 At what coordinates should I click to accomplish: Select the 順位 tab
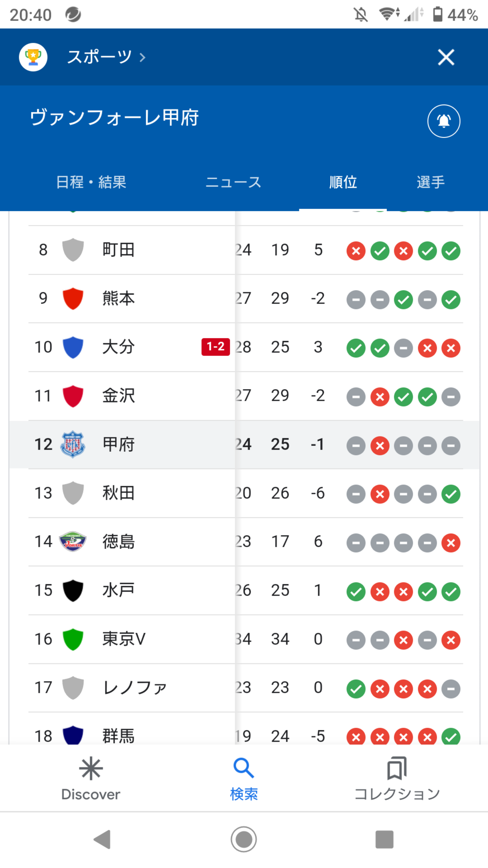pos(343,182)
